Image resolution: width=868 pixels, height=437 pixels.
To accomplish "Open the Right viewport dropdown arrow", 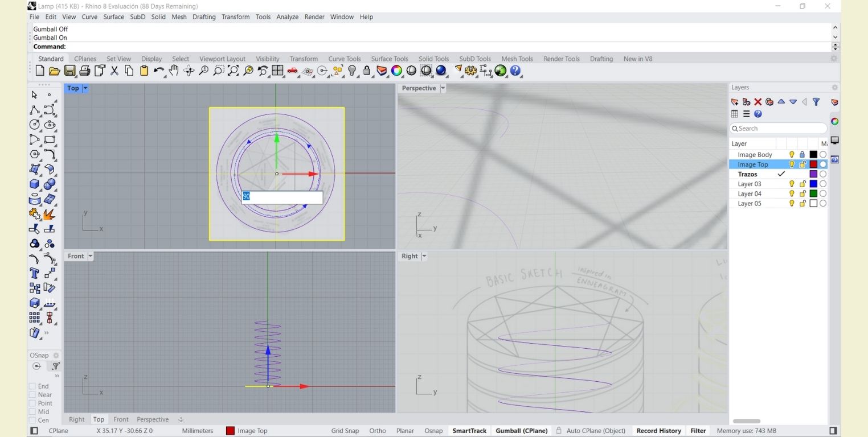I will pos(424,256).
